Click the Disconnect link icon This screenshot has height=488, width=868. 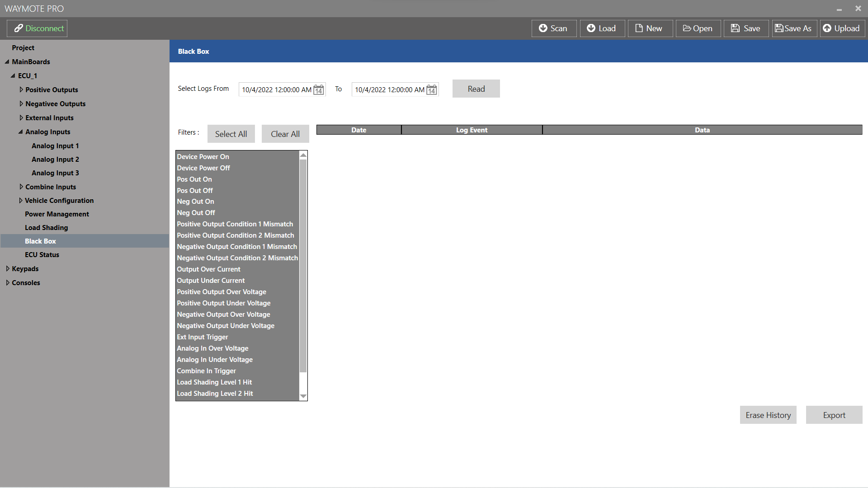tap(19, 28)
